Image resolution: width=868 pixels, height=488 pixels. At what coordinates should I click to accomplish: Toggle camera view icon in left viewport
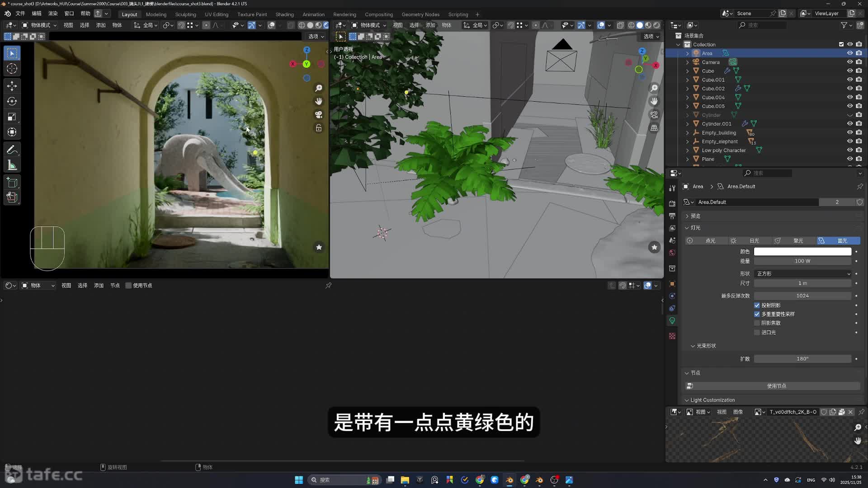319,115
